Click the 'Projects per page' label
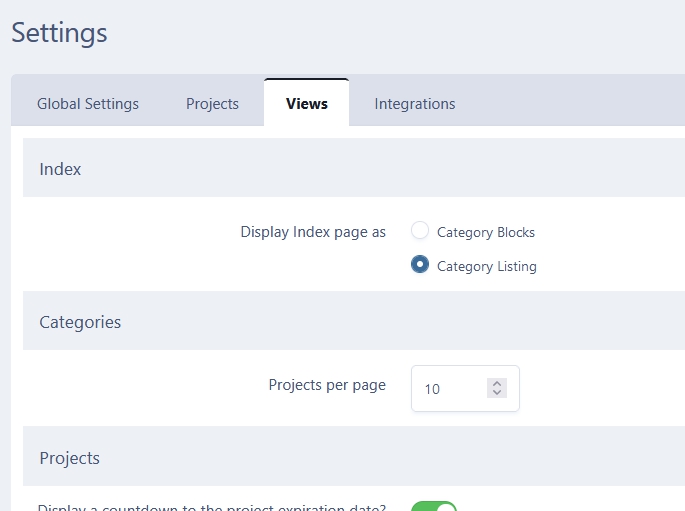 [x=327, y=385]
